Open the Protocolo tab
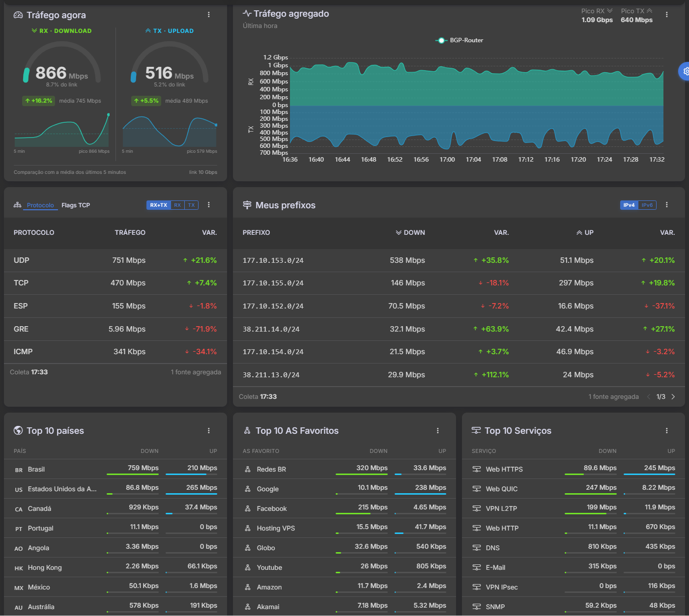 [x=40, y=205]
